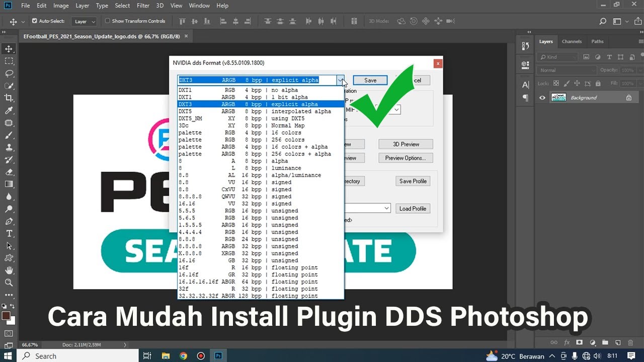
Task: Switch to the Paths tab
Action: (x=597, y=42)
